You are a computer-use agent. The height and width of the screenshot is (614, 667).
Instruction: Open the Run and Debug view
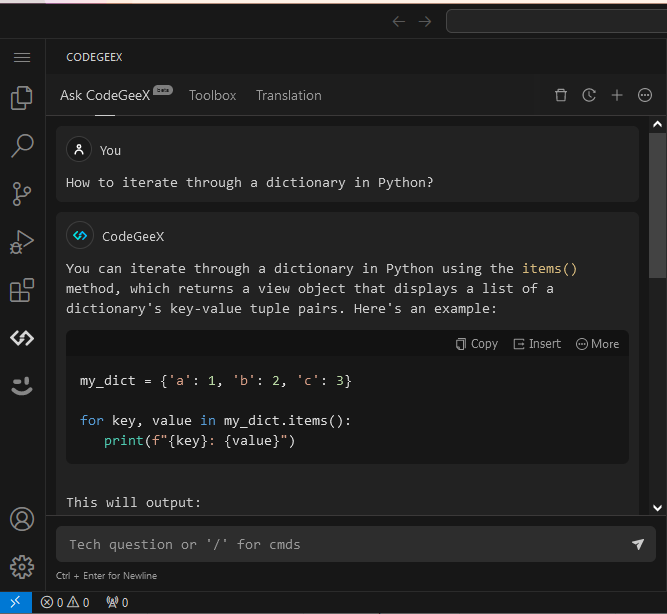[22, 242]
